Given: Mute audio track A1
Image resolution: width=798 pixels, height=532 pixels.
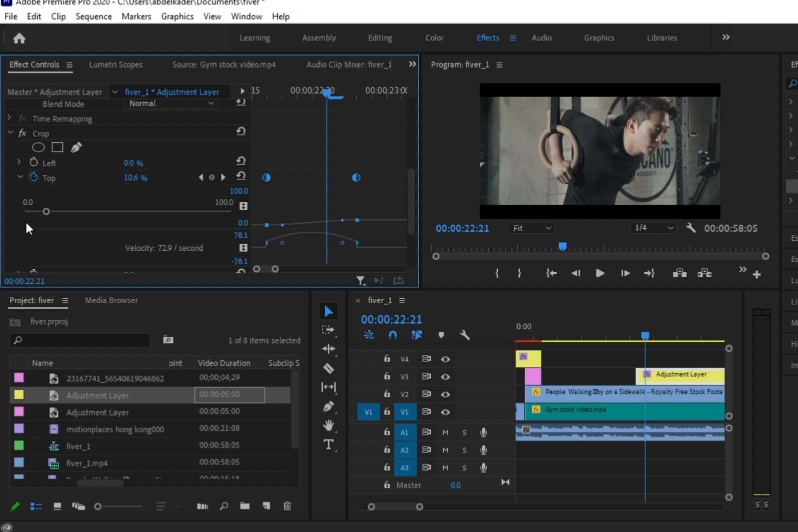Looking at the screenshot, I should coord(445,433).
